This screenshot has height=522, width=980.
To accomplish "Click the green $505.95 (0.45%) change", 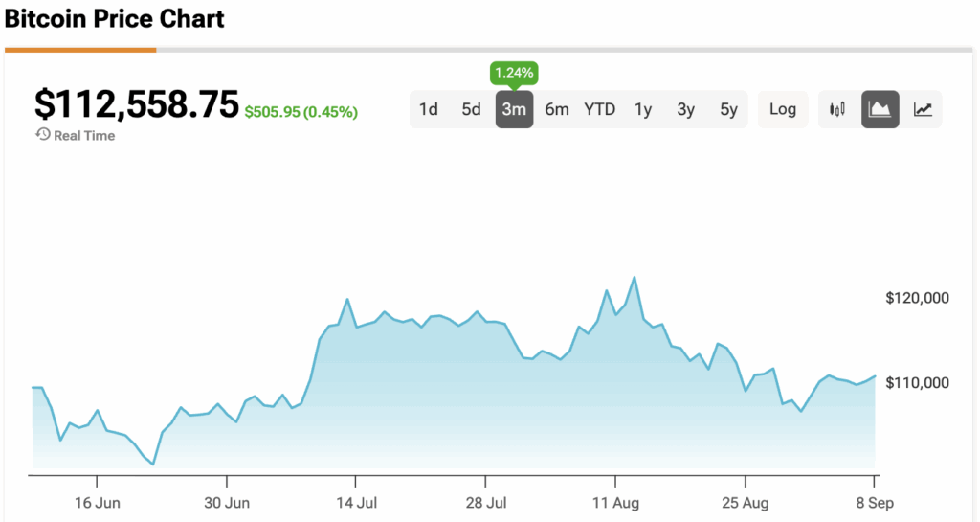I will 301,112.
